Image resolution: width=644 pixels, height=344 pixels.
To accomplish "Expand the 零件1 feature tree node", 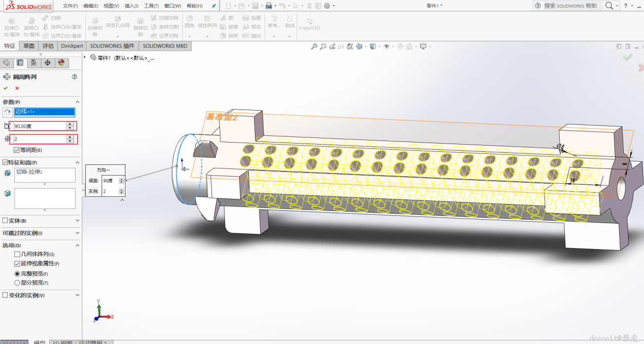I will coord(85,57).
